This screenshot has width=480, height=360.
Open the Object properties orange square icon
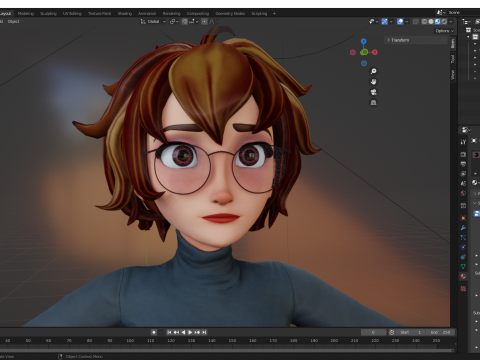tap(463, 218)
